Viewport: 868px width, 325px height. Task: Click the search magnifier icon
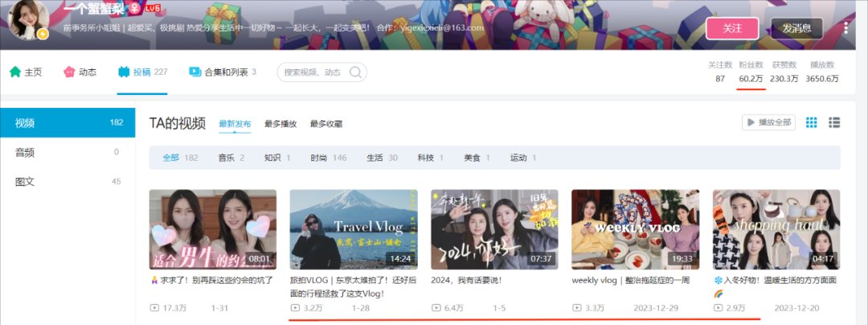pyautogui.click(x=356, y=72)
